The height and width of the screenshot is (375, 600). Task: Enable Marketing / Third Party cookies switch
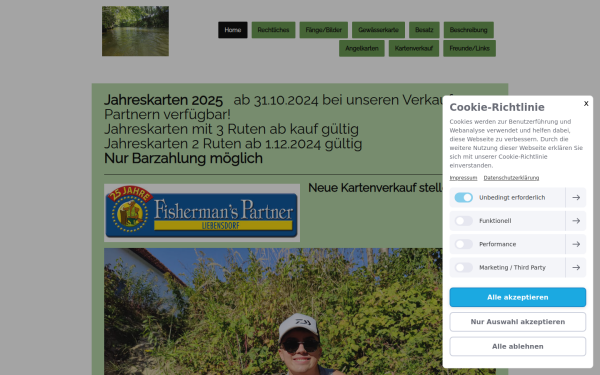click(463, 267)
